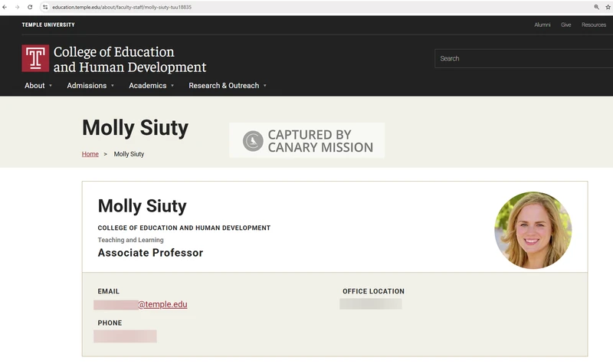Viewport: 613px width, 364px height.
Task: Click the zoom magnifier icon in address bar
Action: click(x=597, y=7)
